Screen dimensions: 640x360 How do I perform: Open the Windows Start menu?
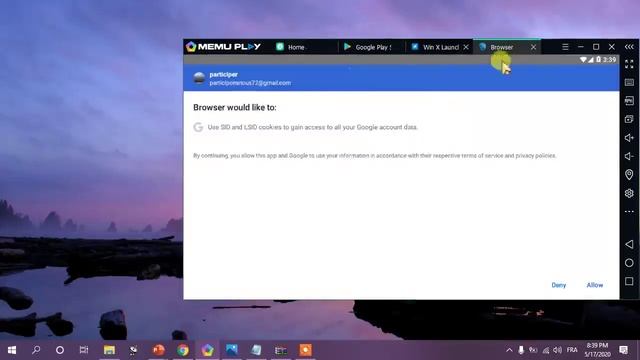pos(12,350)
